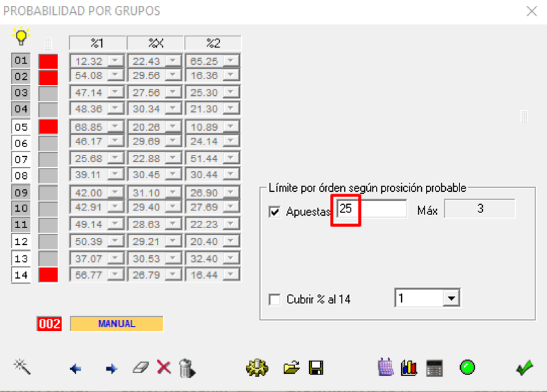547x392 pixels.
Task: Click the Apuestas input field showing 25
Action: coord(371,209)
